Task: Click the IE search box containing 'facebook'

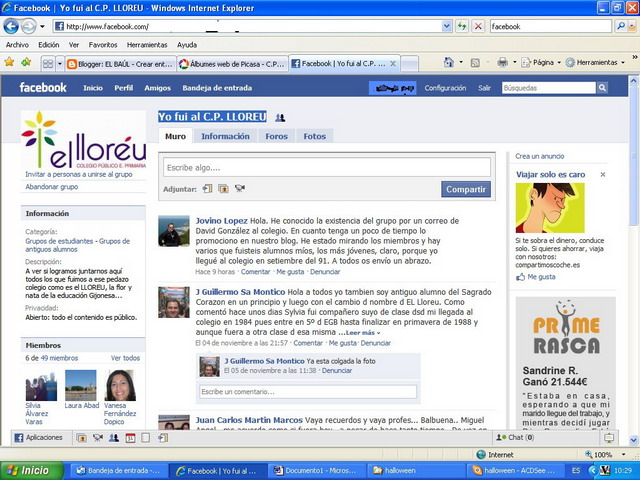Action: (550, 27)
